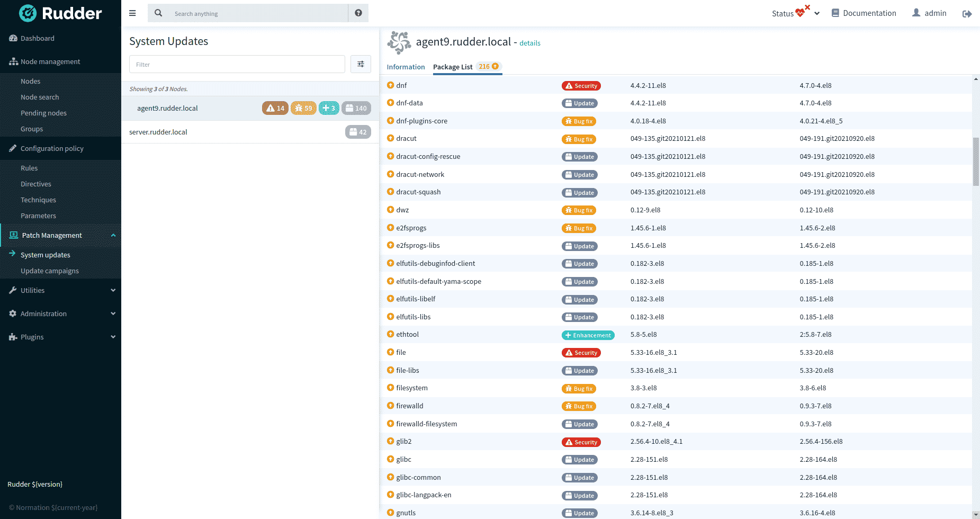Open Node search in sidebar

click(x=40, y=97)
